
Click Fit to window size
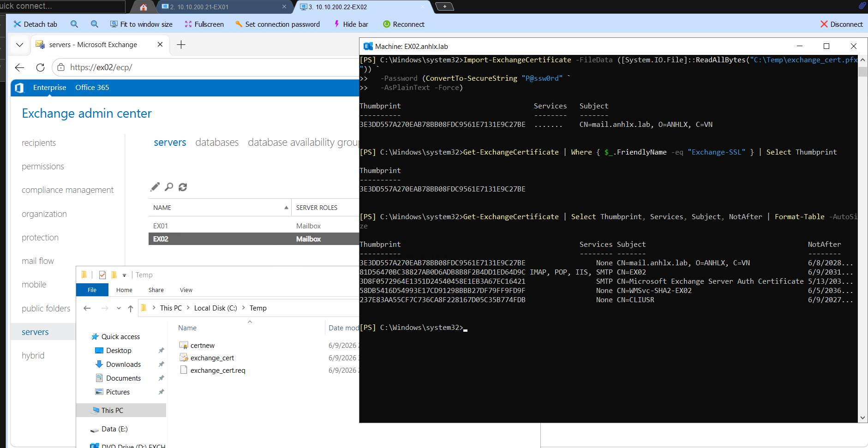click(141, 24)
